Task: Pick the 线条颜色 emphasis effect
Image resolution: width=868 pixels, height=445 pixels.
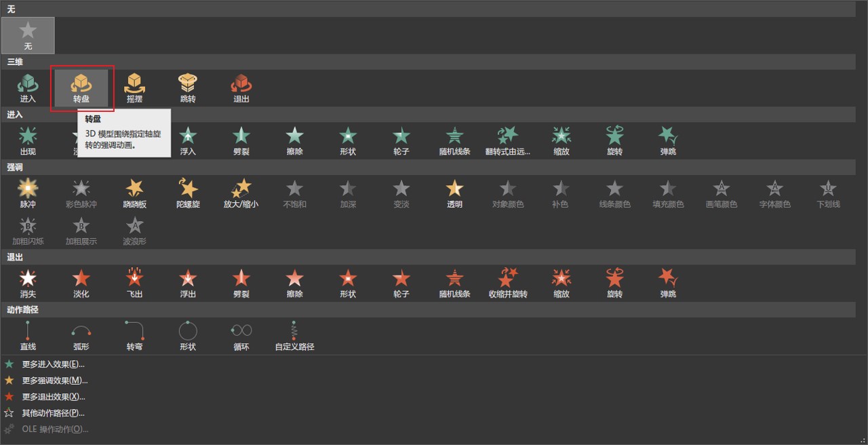Action: (614, 193)
